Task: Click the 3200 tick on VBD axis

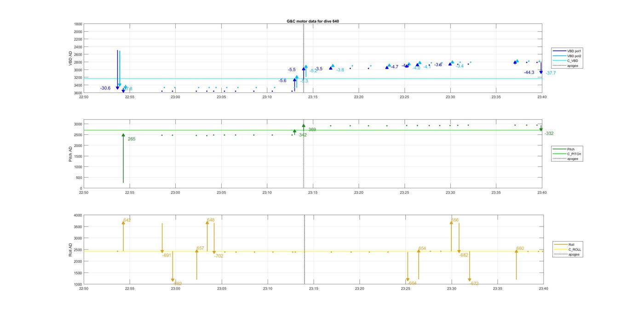Action: point(78,78)
